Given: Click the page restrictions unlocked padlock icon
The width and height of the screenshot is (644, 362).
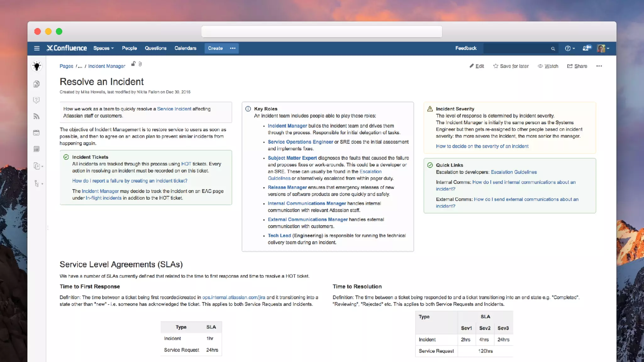Looking at the screenshot, I should pos(133,64).
